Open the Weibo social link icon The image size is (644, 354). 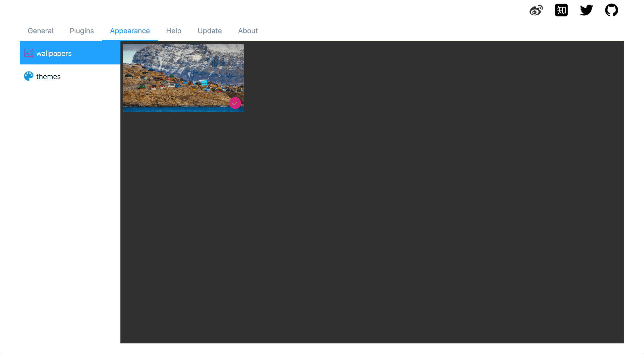pos(536,10)
